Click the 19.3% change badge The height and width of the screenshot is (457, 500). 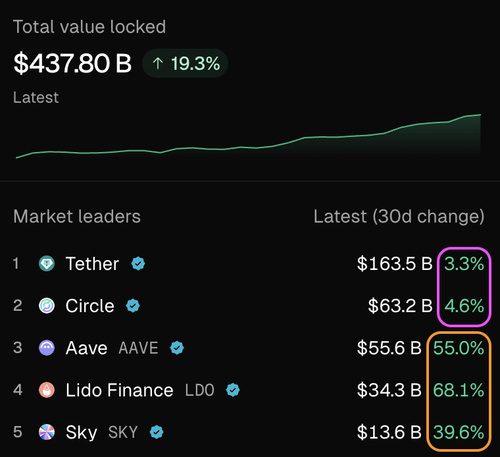tap(185, 63)
